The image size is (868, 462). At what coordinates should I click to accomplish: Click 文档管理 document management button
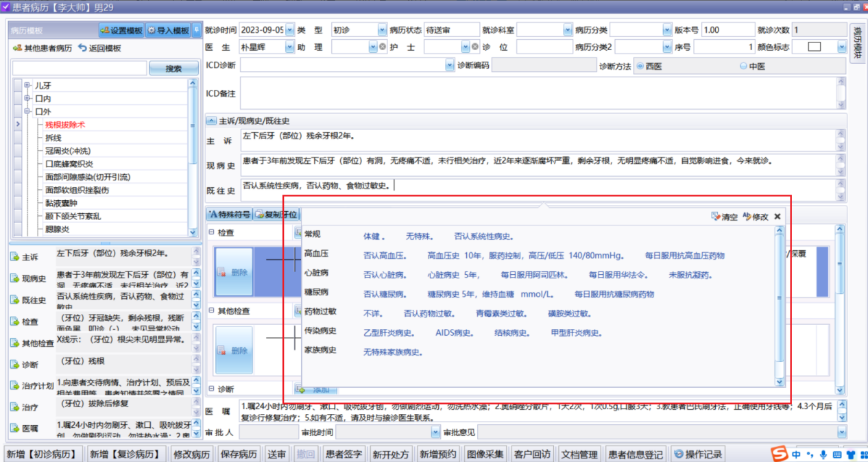[580, 454]
